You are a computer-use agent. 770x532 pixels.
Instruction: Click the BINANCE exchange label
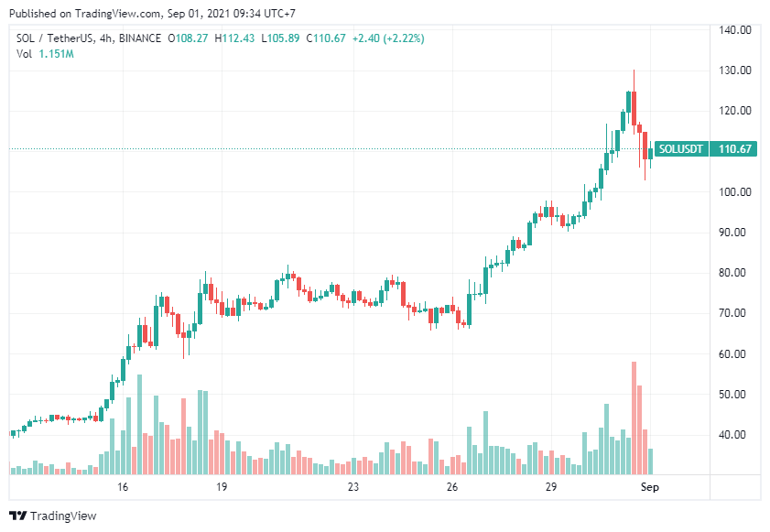(x=139, y=38)
